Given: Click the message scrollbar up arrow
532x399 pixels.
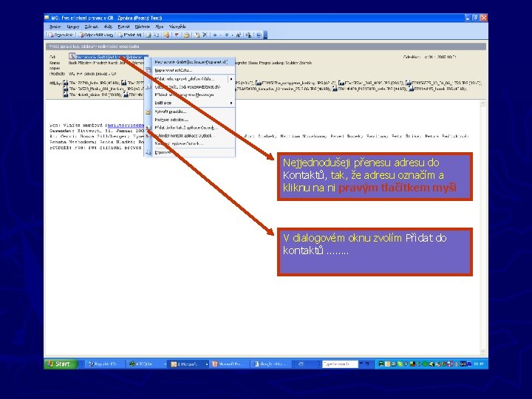Looking at the screenshot, I should (482, 104).
